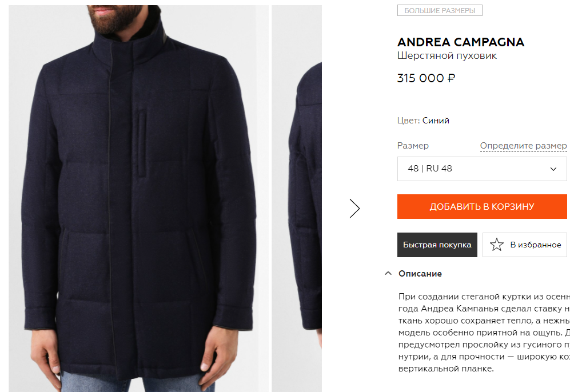Click the Размер label
This screenshot has width=570, height=392.
pyautogui.click(x=413, y=146)
